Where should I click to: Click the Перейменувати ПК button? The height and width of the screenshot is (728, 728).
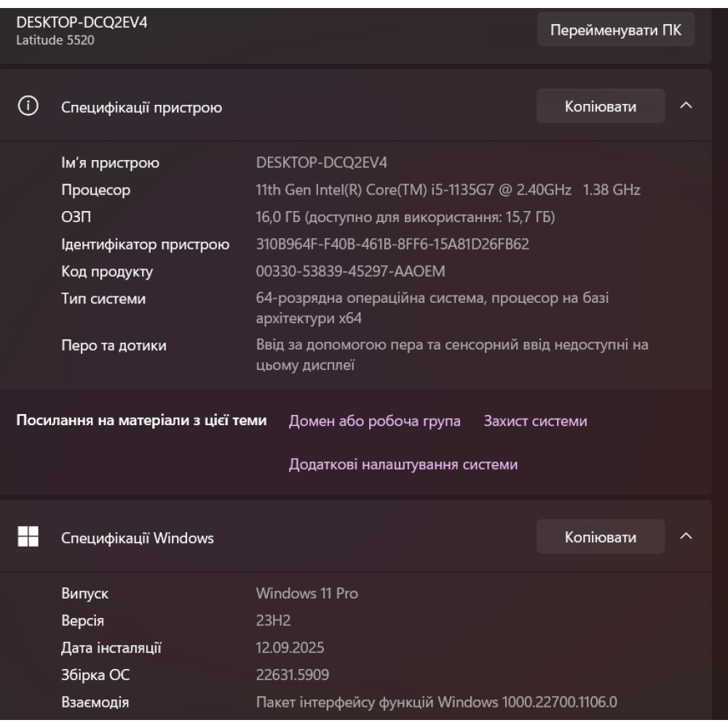pyautogui.click(x=616, y=31)
